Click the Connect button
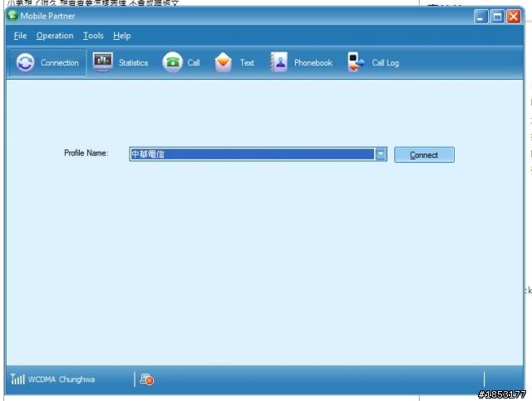 point(424,155)
